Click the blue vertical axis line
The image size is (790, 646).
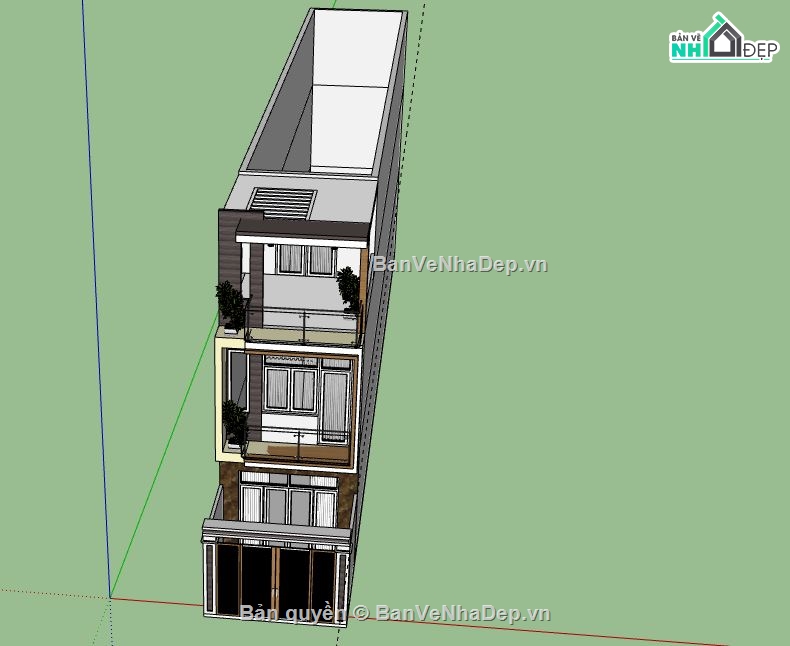[95, 300]
